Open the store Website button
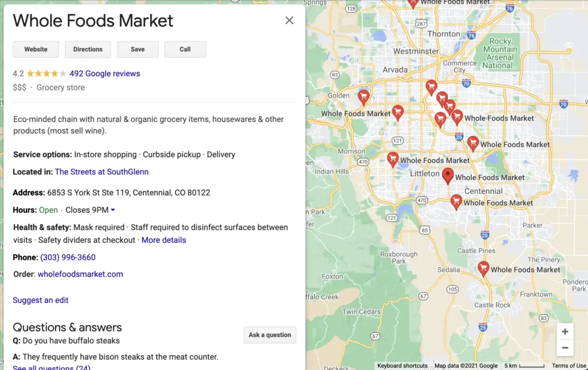This screenshot has width=588, height=370. (x=36, y=49)
